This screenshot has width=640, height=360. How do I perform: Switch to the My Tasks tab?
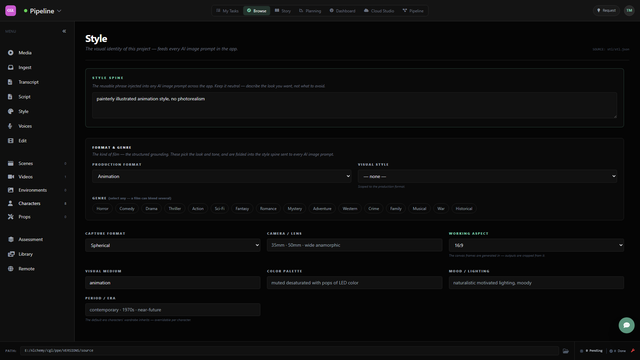227,11
